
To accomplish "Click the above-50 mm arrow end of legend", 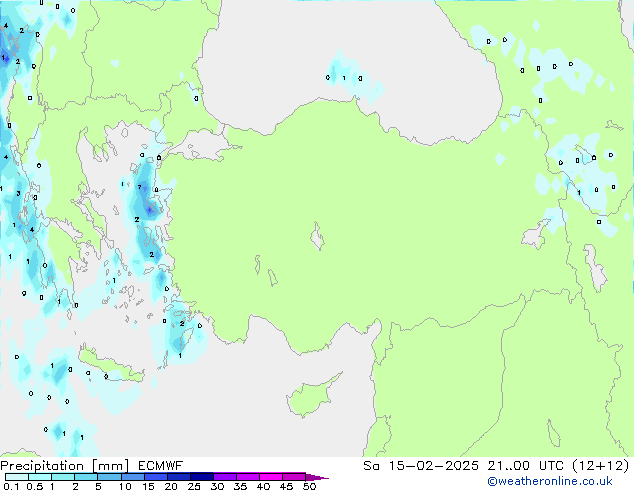I will (x=317, y=477).
